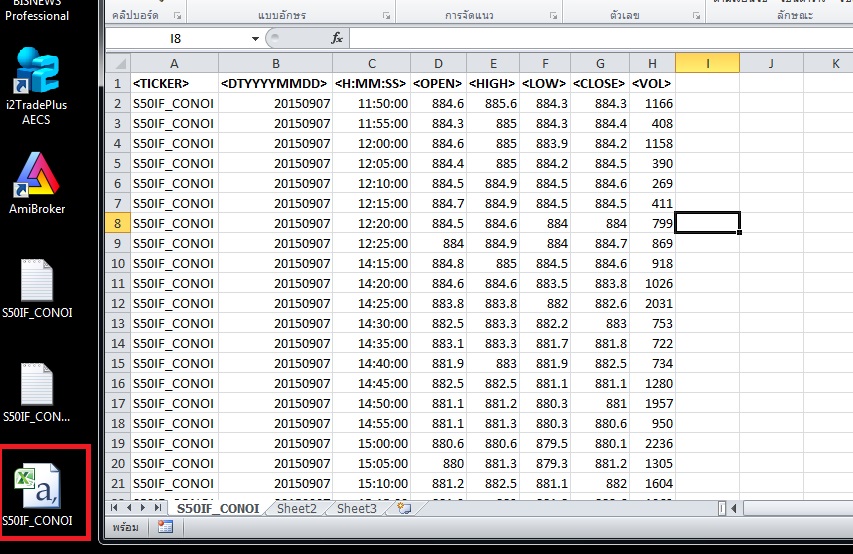
Task: Expand the Name Box dropdown arrow
Action: tap(255, 39)
